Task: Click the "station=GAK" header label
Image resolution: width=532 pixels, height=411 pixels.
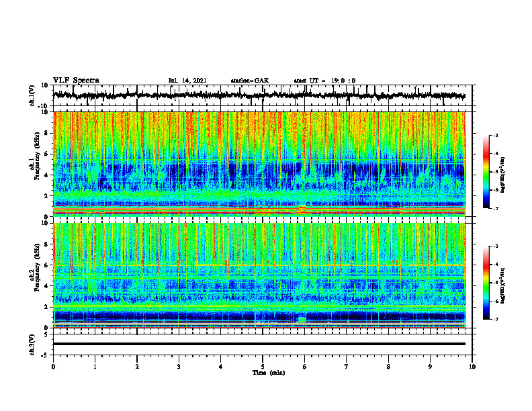Action: tap(250, 81)
